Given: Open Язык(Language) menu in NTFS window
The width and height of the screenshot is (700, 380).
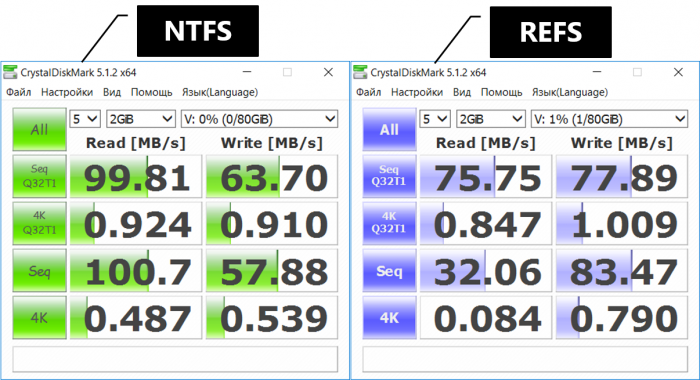Looking at the screenshot, I should tap(220, 92).
